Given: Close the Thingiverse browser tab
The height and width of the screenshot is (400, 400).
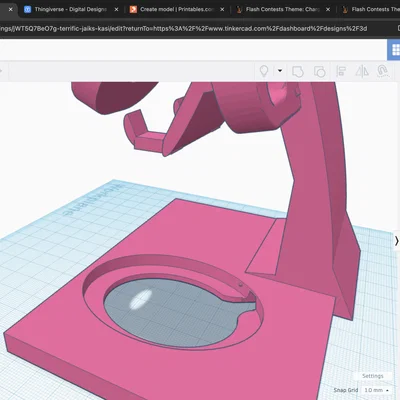Looking at the screenshot, I should tap(116, 9).
